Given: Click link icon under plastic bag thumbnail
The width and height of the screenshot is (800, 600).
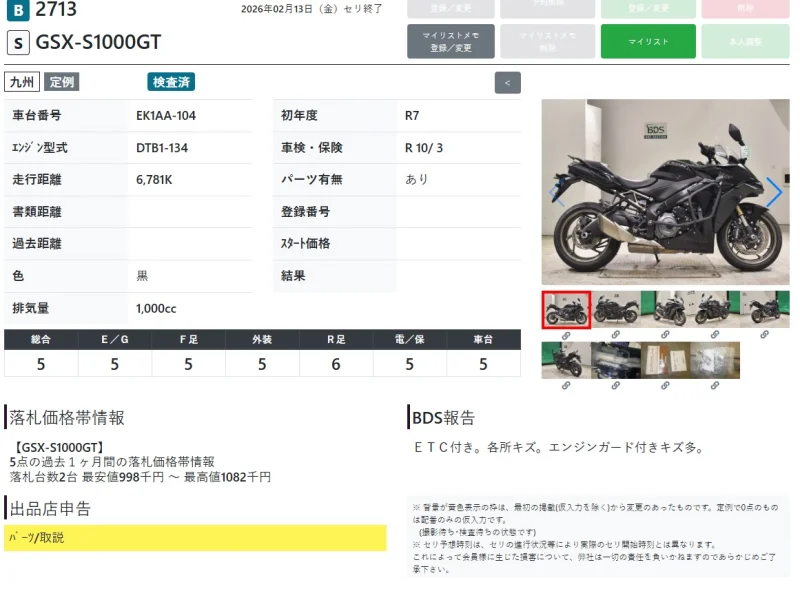Looking at the screenshot, I should click(x=715, y=386).
